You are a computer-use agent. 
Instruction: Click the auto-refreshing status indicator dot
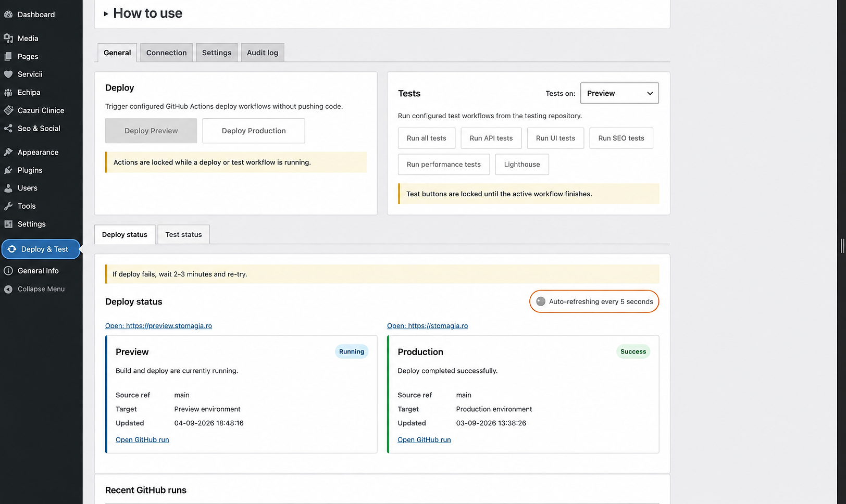pos(541,301)
